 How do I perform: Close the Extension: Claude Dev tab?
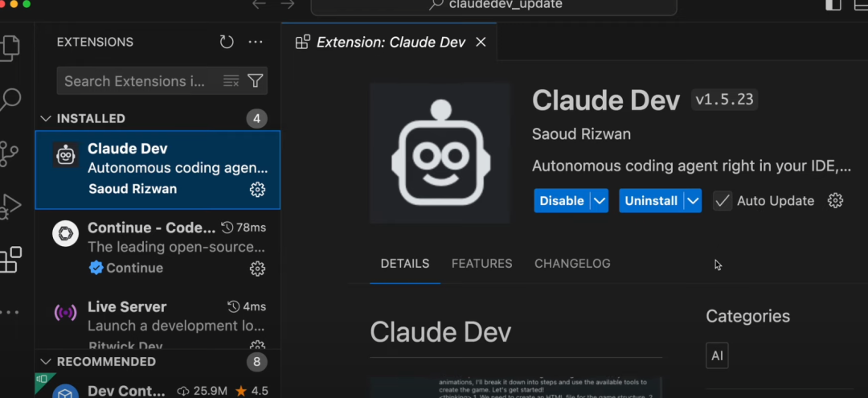pos(481,42)
